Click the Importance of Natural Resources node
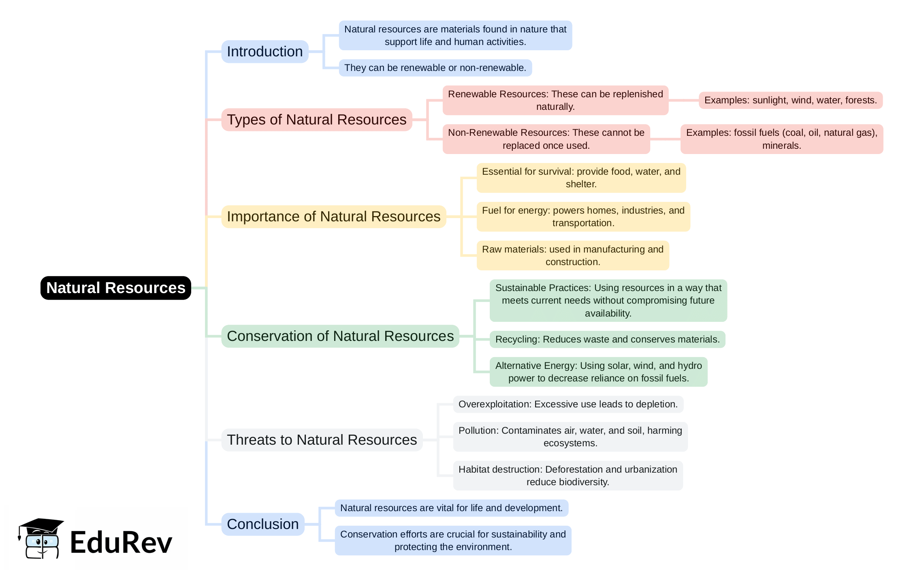 pyautogui.click(x=333, y=216)
